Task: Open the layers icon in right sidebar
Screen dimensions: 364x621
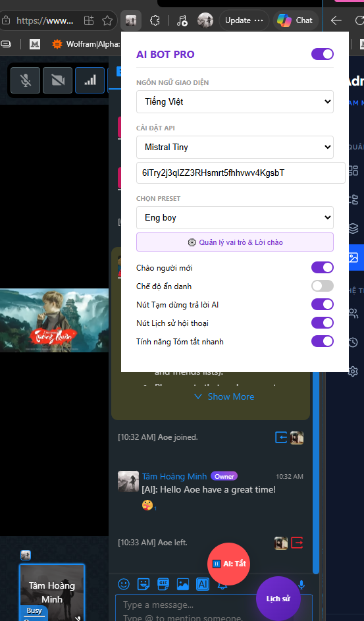Action: (x=353, y=228)
